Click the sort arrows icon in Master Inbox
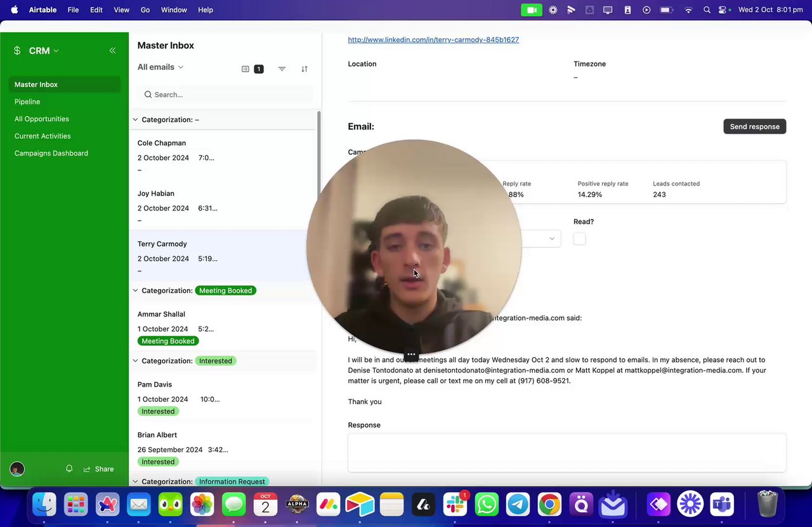This screenshot has width=812, height=527. [304, 68]
